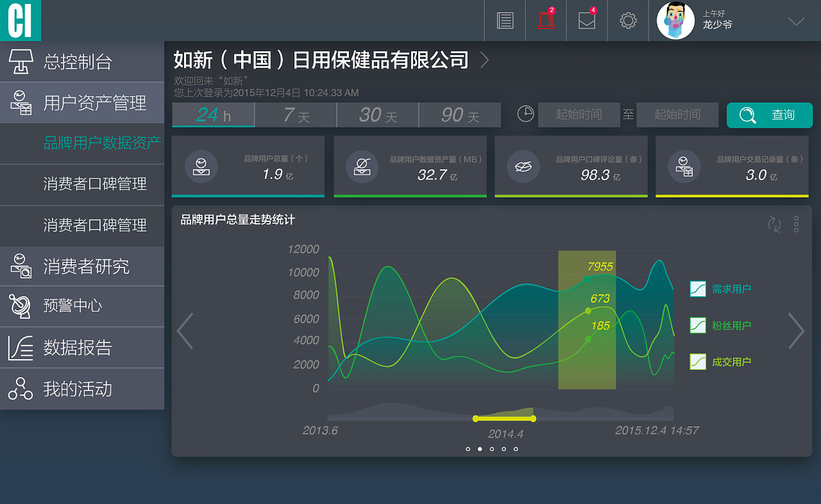
Task: Click the 数据报告 chart icon
Action: pos(21,348)
